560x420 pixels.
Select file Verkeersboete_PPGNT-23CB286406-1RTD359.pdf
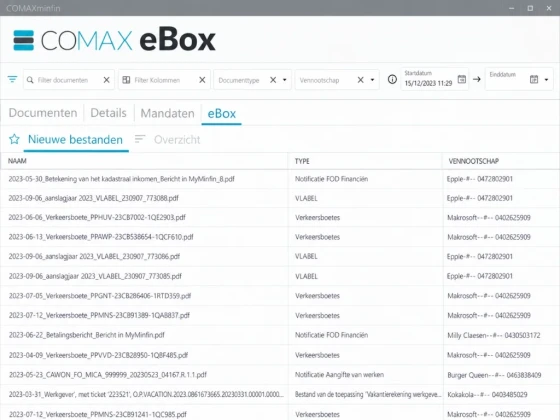click(100, 296)
